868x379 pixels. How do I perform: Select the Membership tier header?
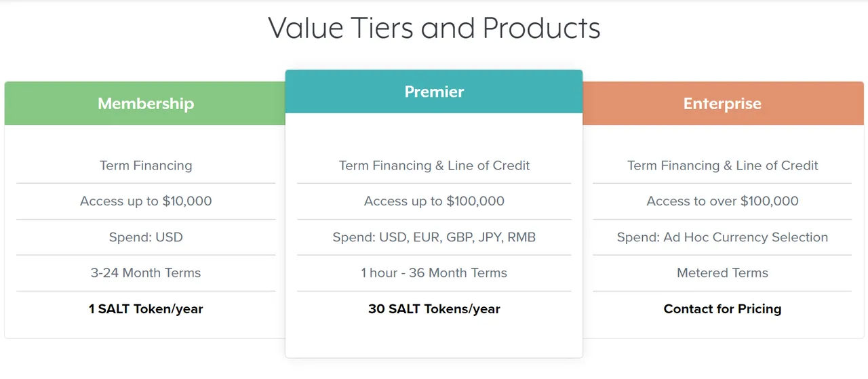coord(145,103)
